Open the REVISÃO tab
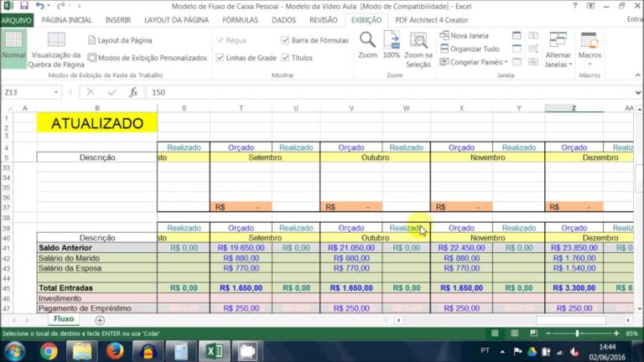This screenshot has height=362, width=644. click(x=323, y=20)
